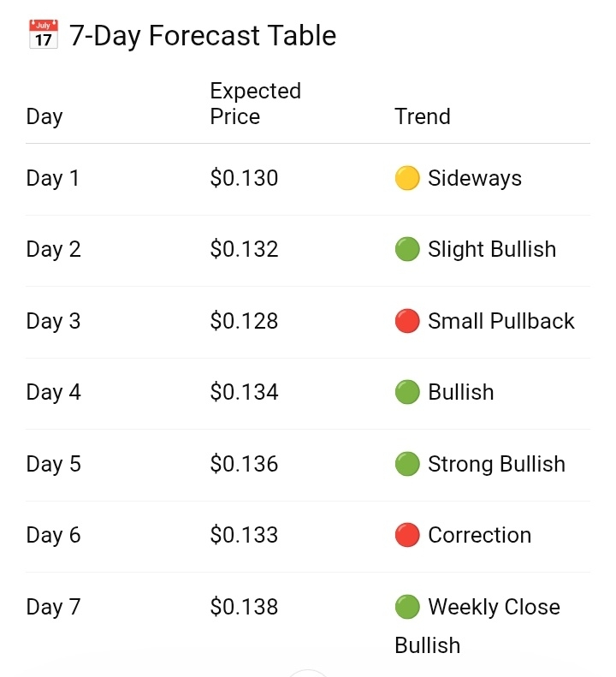Click the Day 6 row label
Viewport: 616px width, 677px height.
54,536
